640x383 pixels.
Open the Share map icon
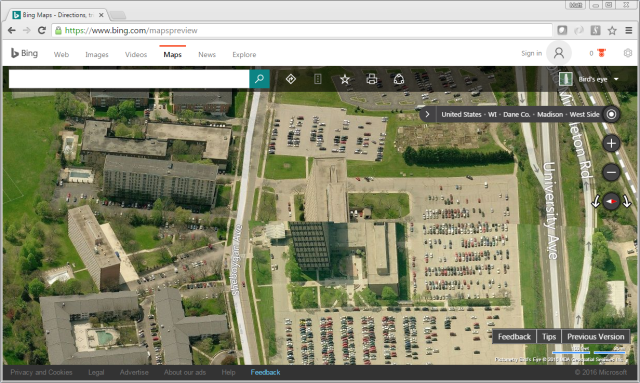(399, 79)
